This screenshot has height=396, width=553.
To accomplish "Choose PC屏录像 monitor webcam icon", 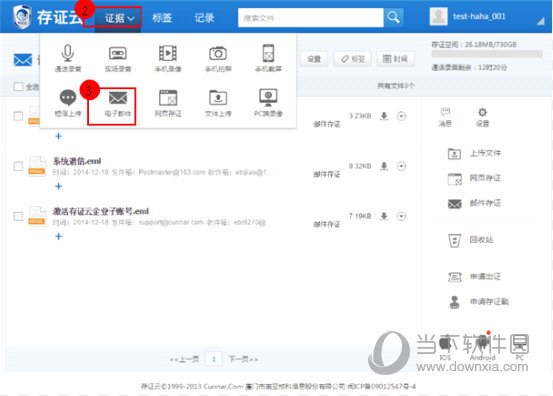I will (268, 103).
